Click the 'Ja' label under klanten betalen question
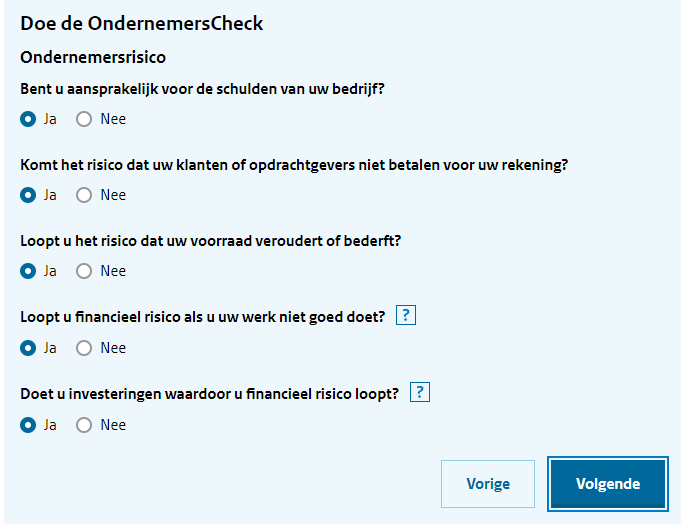 pos(50,195)
